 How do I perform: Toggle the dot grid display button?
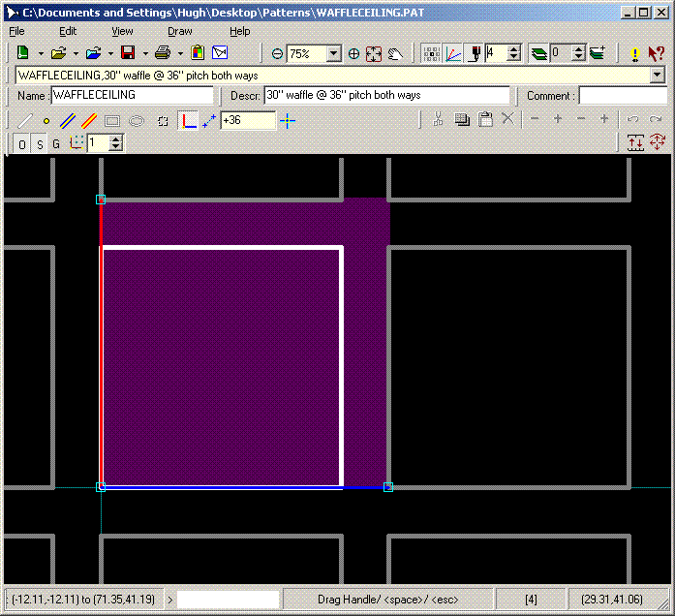(x=431, y=54)
